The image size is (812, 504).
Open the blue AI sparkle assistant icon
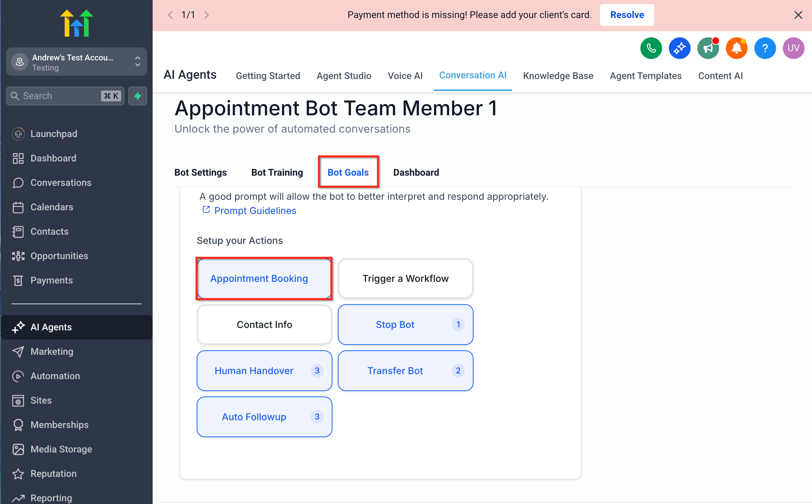[679, 49]
